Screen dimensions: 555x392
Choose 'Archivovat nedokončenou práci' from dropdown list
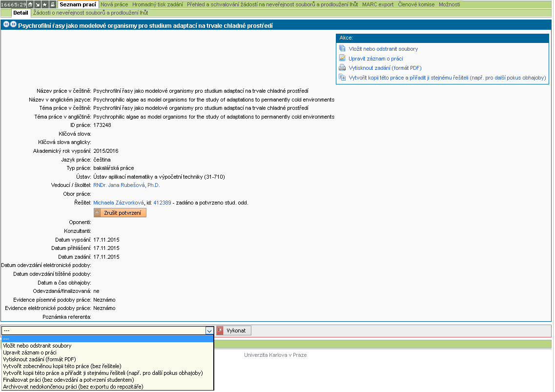pos(73,387)
